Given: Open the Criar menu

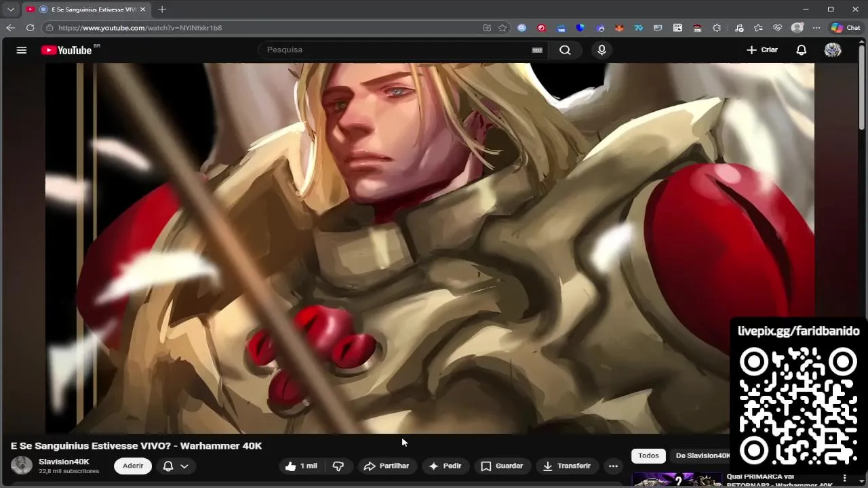Looking at the screenshot, I should (x=762, y=50).
